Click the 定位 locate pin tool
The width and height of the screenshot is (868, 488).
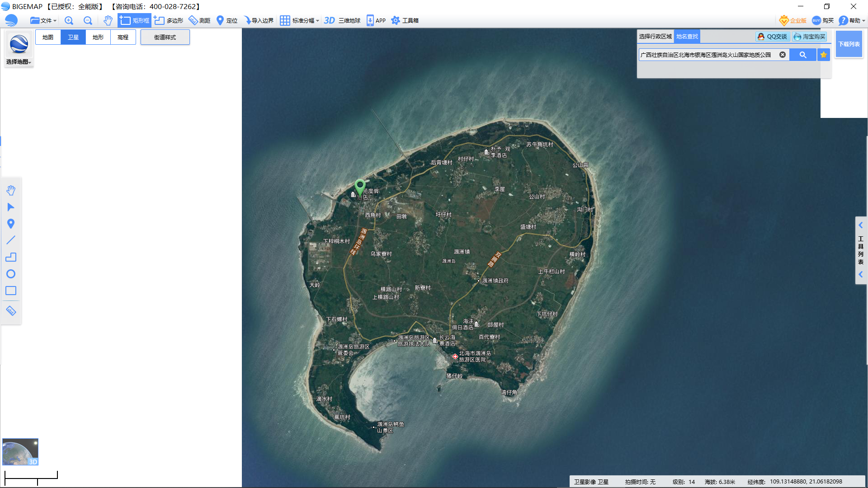click(227, 20)
